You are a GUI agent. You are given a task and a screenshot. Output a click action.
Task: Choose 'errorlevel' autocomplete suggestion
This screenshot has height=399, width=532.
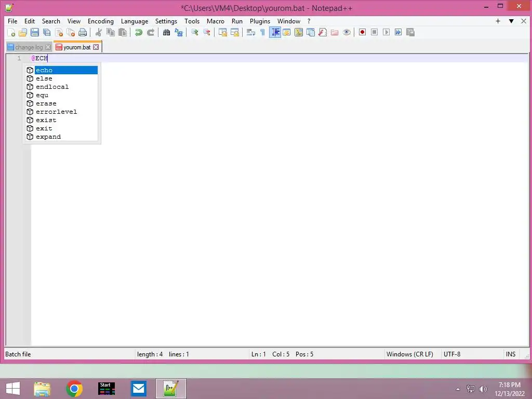[x=62, y=112]
